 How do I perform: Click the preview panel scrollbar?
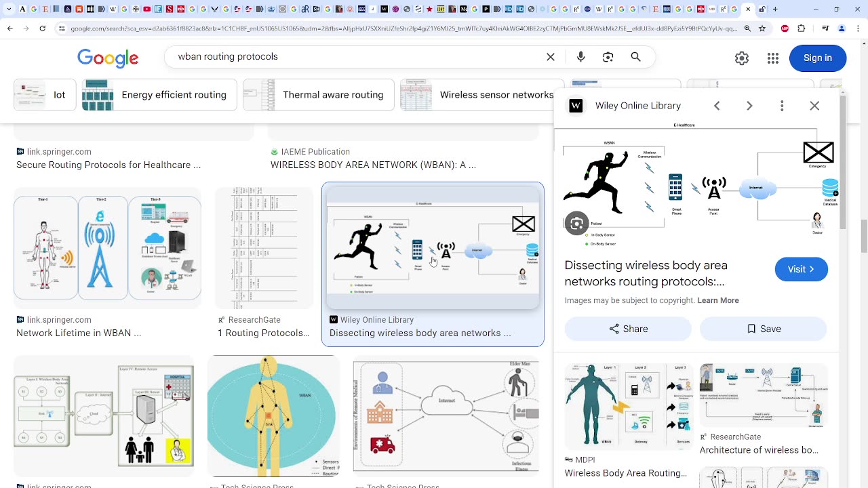point(843,163)
